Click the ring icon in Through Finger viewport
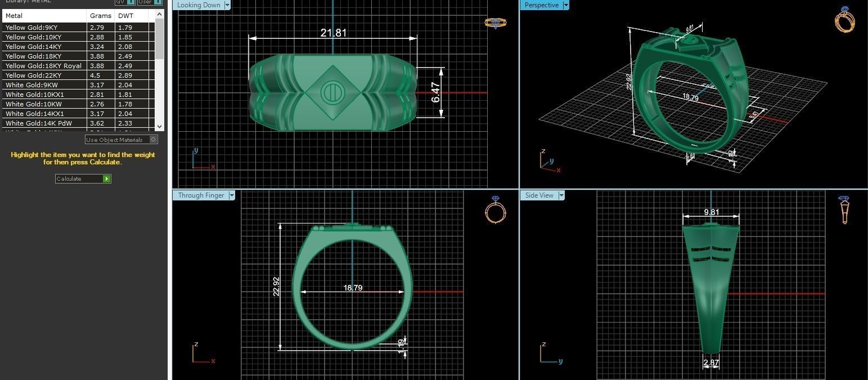The width and height of the screenshot is (868, 380). tap(496, 210)
